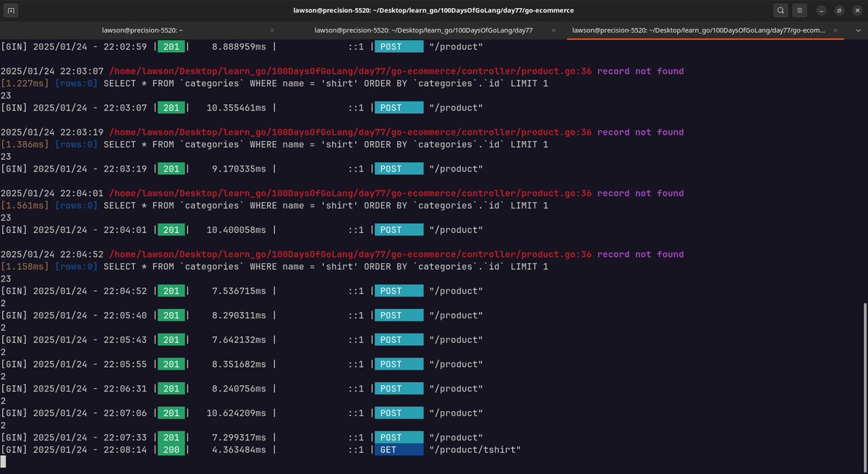Click the 200 status code badge
The image size is (868, 474).
pos(171,449)
